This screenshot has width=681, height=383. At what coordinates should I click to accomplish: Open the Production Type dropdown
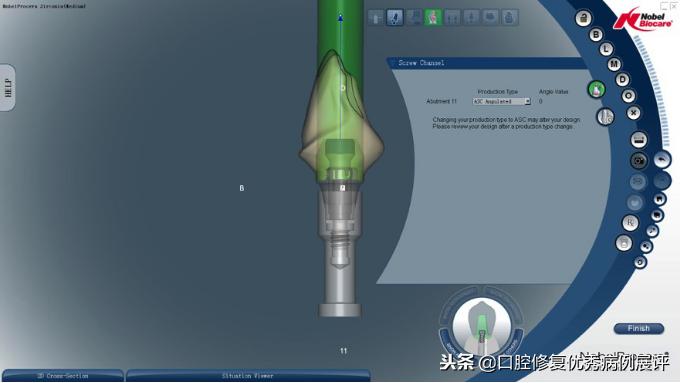[501, 102]
